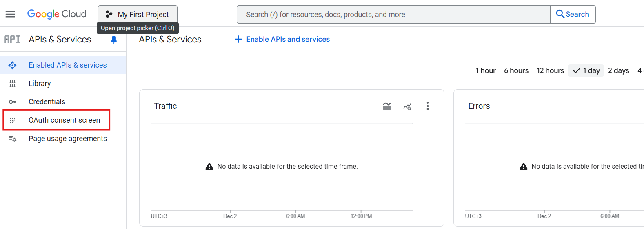Click the OAuth consent screen icon
The width and height of the screenshot is (644, 229).
click(x=12, y=120)
